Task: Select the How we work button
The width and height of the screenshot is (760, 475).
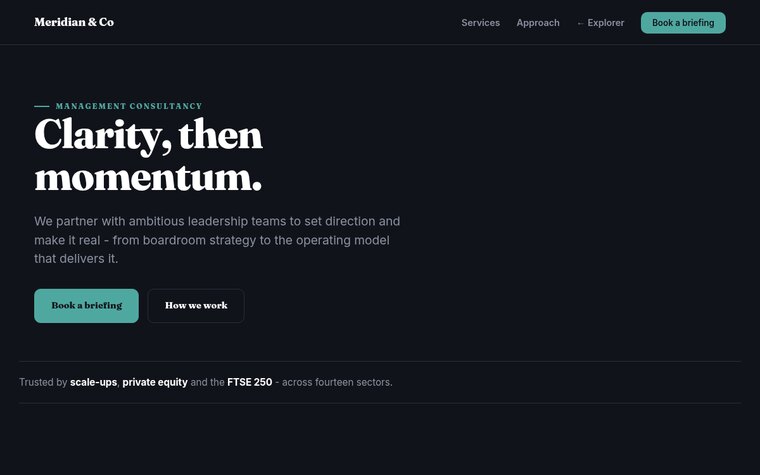Action: [x=196, y=306]
